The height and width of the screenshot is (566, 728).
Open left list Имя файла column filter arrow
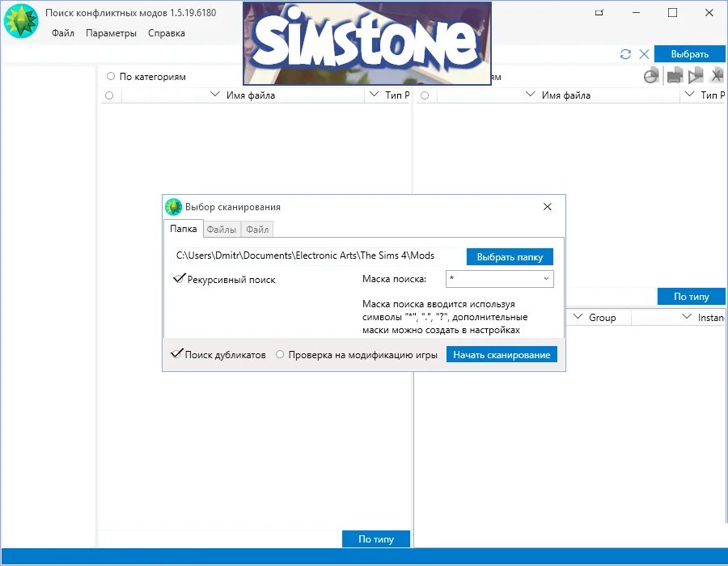(214, 95)
